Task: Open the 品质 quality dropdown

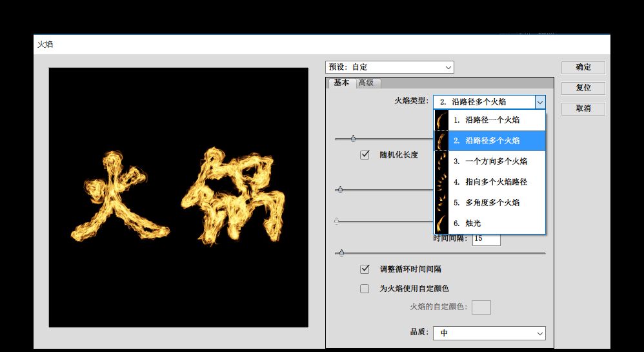Action: (489, 333)
